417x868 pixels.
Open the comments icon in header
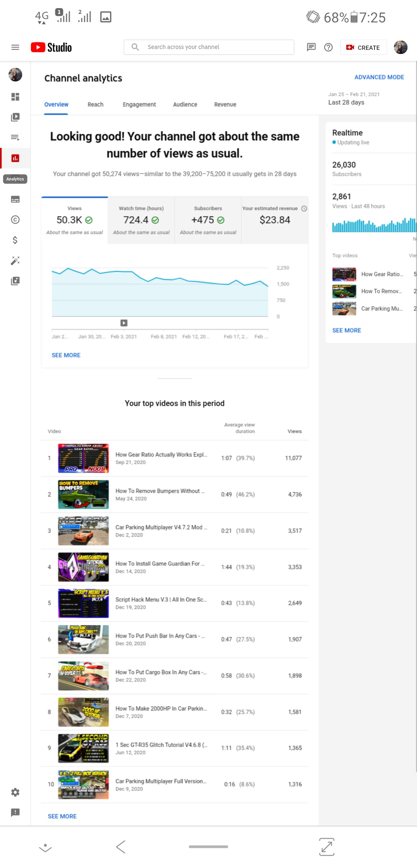click(311, 47)
